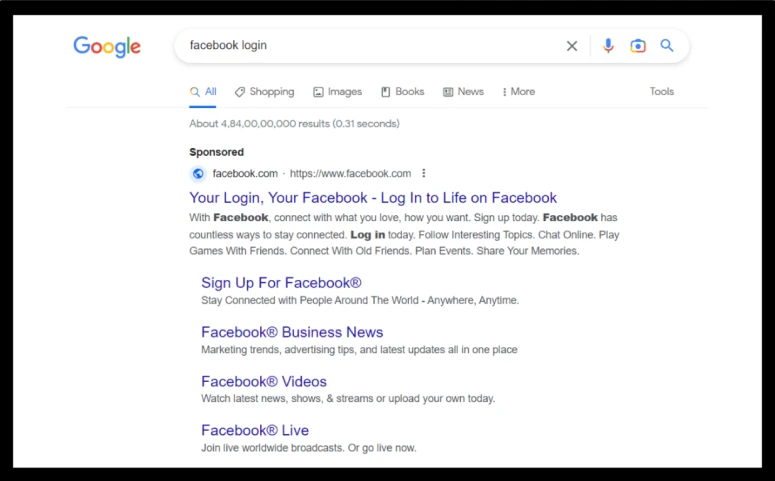Open the Sign Up For Facebook sitelink
Image resolution: width=775 pixels, height=481 pixels.
[281, 283]
